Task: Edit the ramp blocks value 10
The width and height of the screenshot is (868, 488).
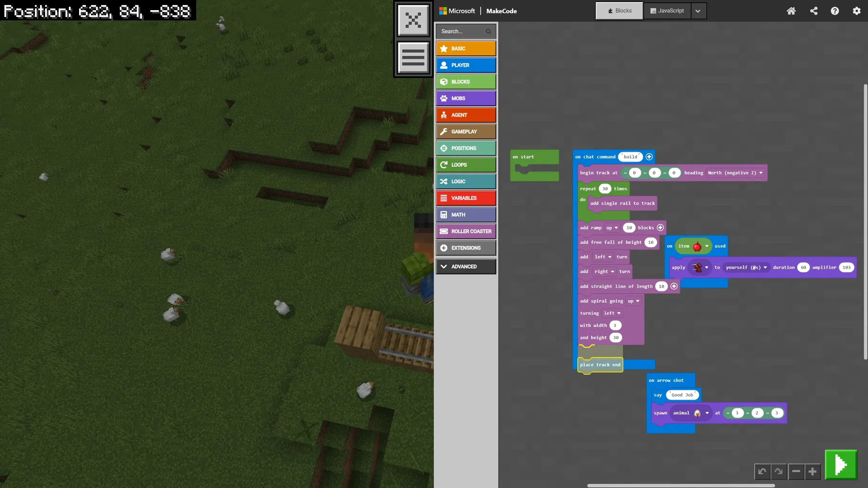Action: point(629,228)
